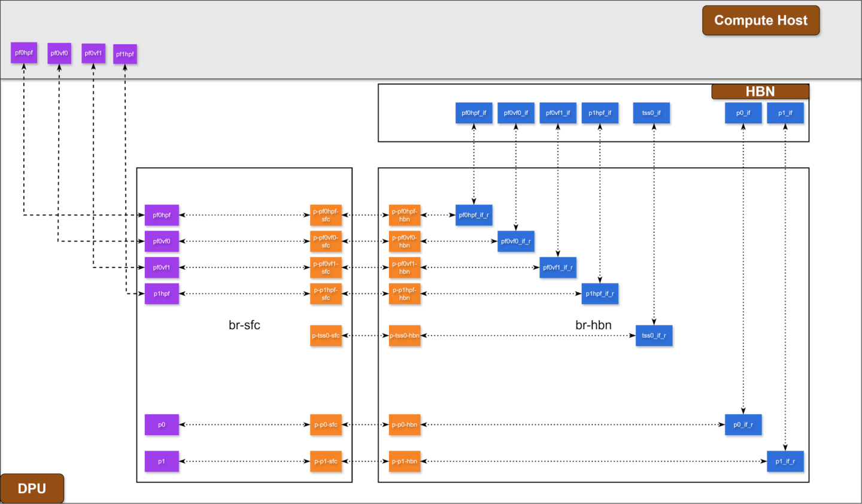862x504 pixels.
Task: Select the p0 port in br-sfc
Action: [x=162, y=424]
